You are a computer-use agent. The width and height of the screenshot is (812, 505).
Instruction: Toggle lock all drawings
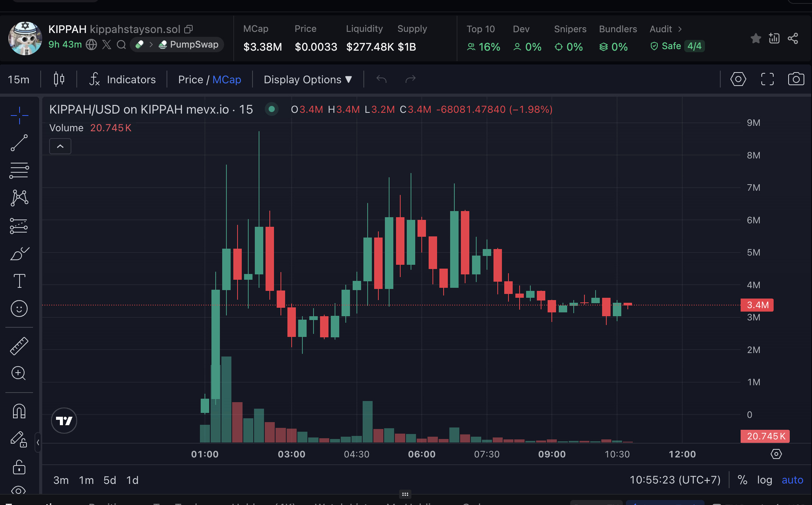[x=19, y=467]
